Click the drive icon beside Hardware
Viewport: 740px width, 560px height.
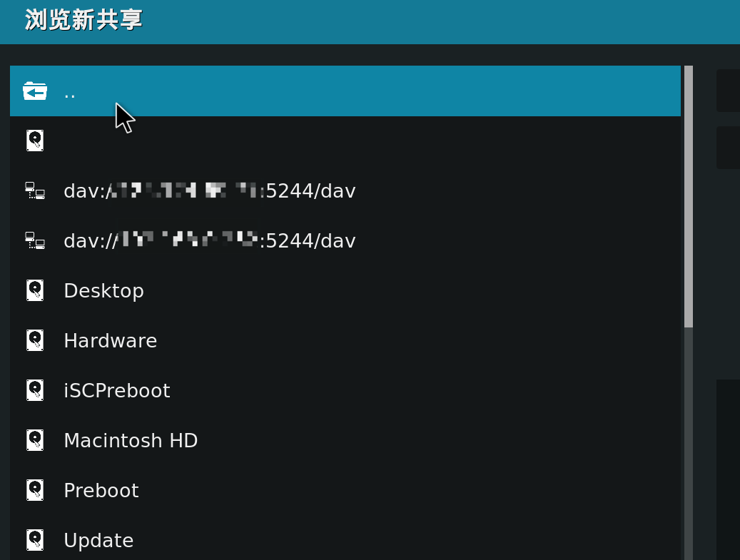click(x=35, y=340)
